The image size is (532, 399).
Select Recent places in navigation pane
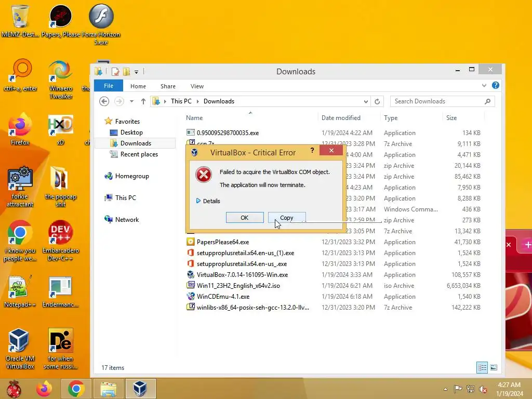(139, 154)
